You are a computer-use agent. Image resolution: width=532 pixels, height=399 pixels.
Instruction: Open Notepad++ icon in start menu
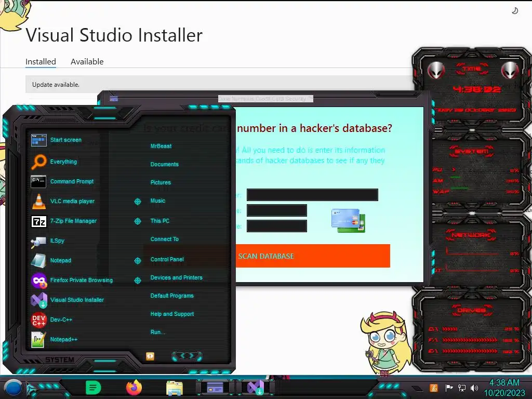pyautogui.click(x=38, y=339)
